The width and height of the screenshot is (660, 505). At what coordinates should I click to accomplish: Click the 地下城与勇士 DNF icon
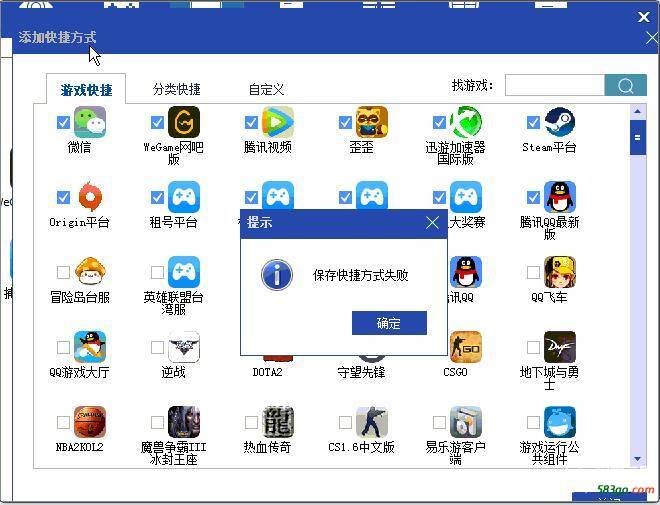coord(560,347)
